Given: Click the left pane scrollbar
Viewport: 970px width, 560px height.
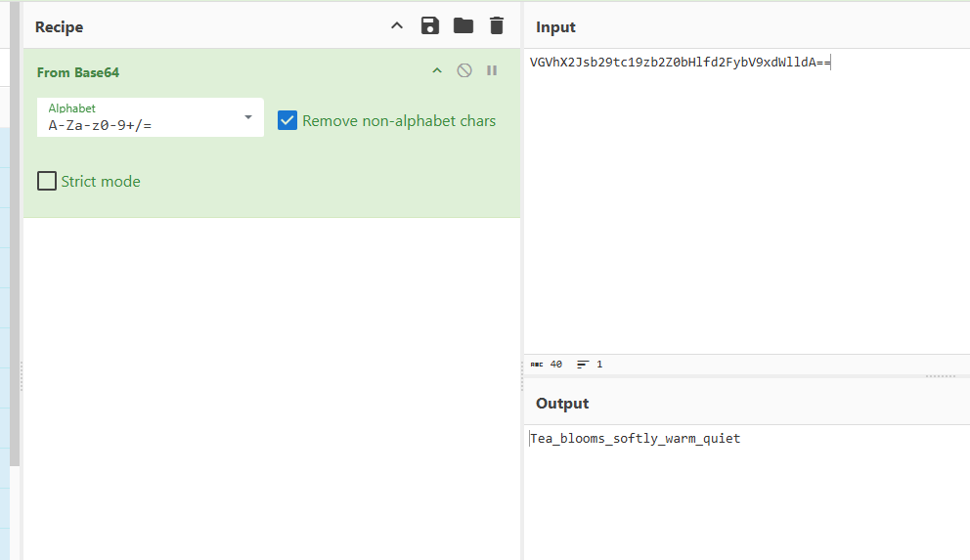Looking at the screenshot, I should pyautogui.click(x=15, y=234).
